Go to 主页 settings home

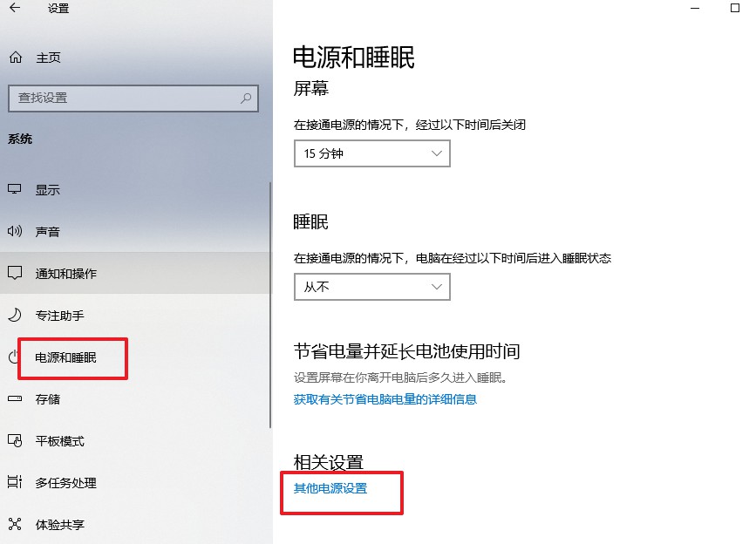click(48, 58)
